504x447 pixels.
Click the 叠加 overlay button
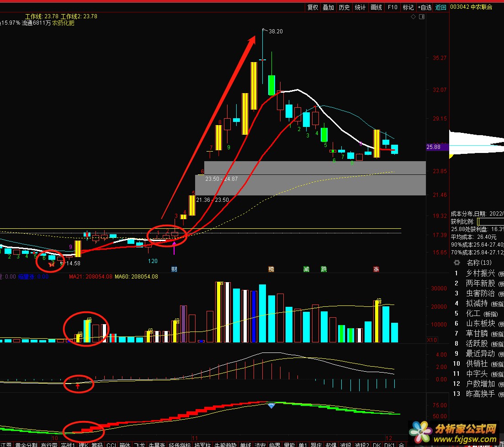point(329,7)
